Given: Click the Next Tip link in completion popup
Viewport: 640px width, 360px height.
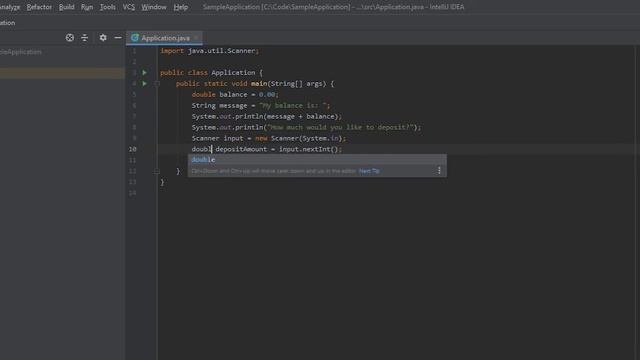Looking at the screenshot, I should pos(369,171).
